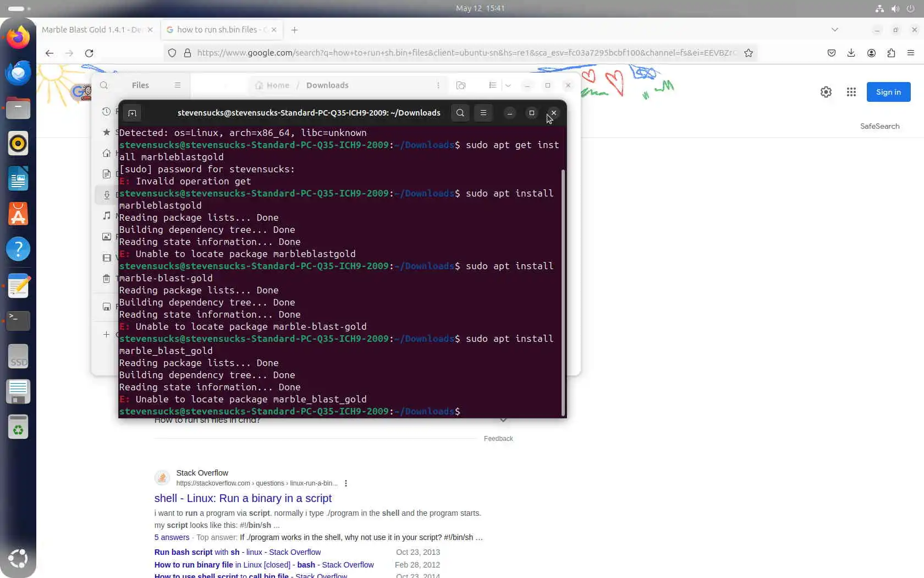
Task: Click the terminal search magnifier icon
Action: (460, 113)
